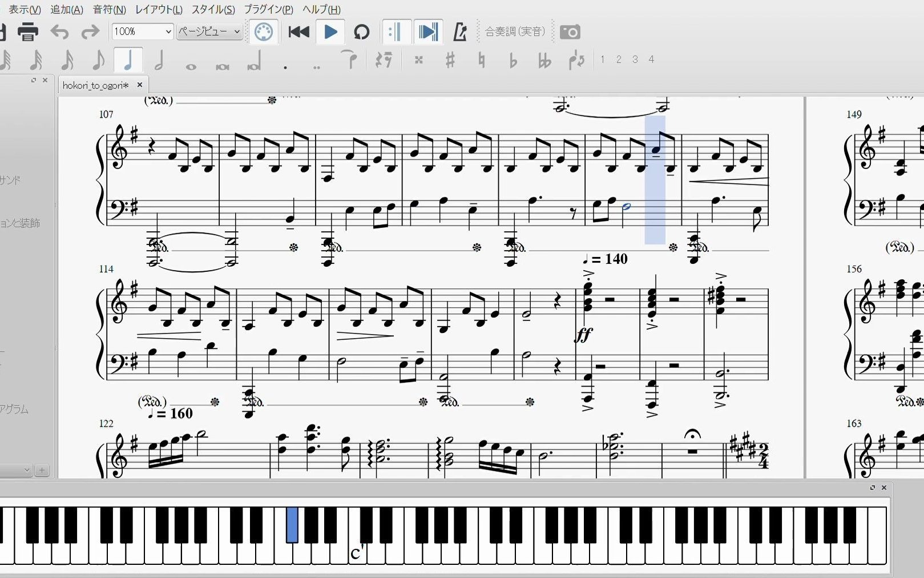
Task: Open the ヘルプ(H) menu
Action: [321, 9]
